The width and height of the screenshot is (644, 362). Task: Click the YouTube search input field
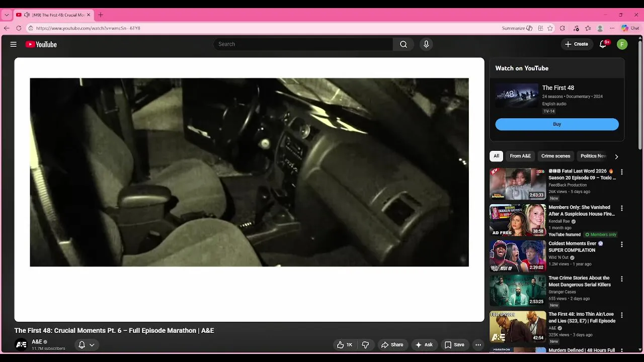coord(303,44)
